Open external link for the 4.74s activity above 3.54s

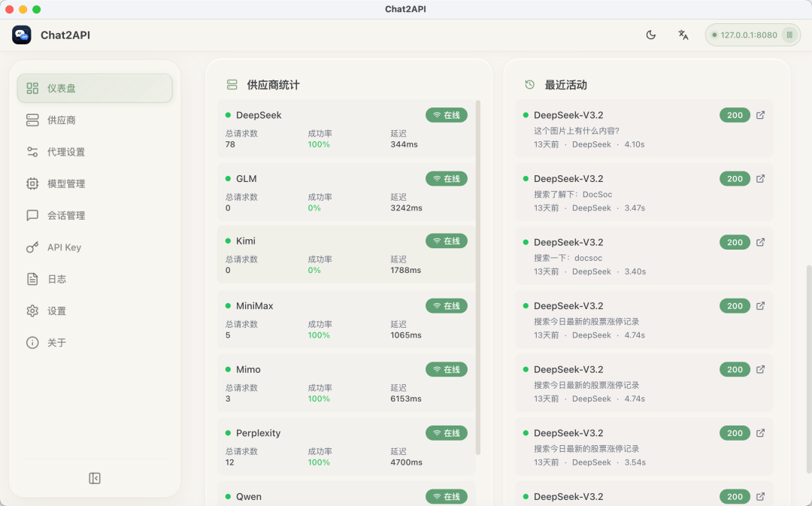pos(760,369)
